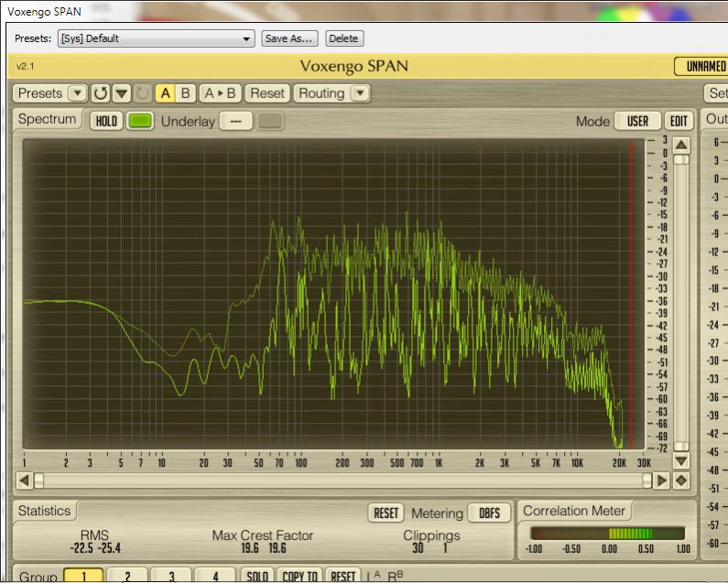Click the Clippings value 30
The width and height of the screenshot is (728, 583).
418,548
